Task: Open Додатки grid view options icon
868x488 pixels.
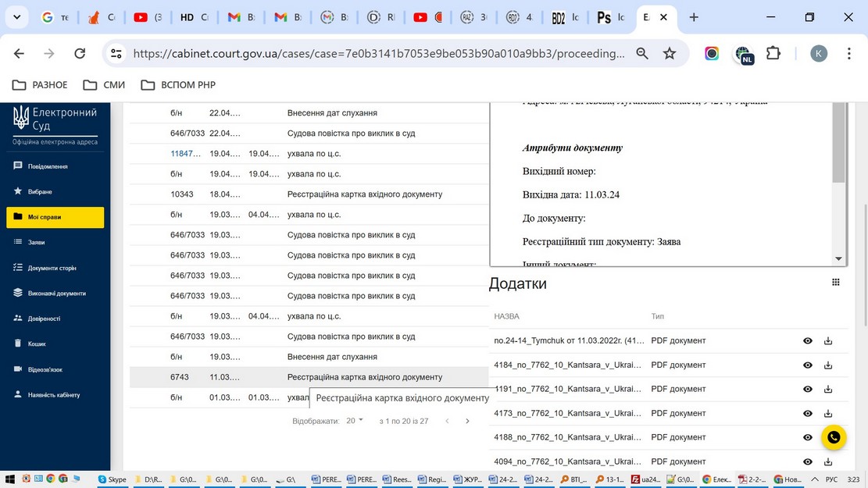Action: (836, 282)
